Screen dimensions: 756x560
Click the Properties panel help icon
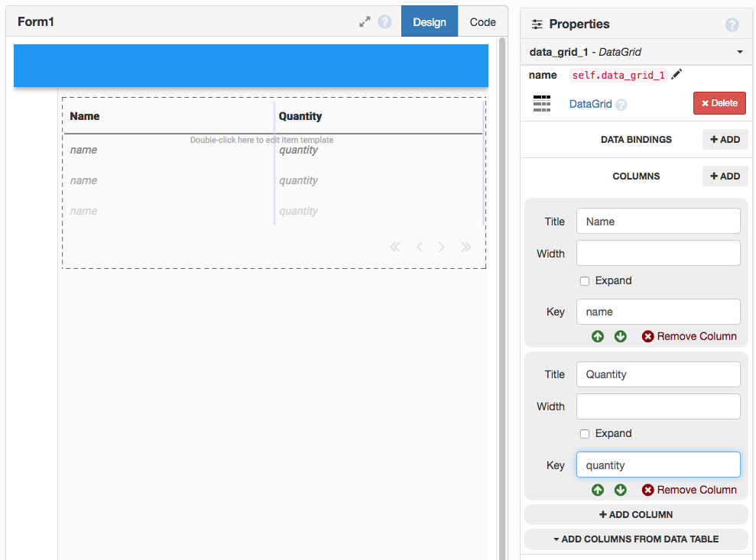click(x=732, y=24)
